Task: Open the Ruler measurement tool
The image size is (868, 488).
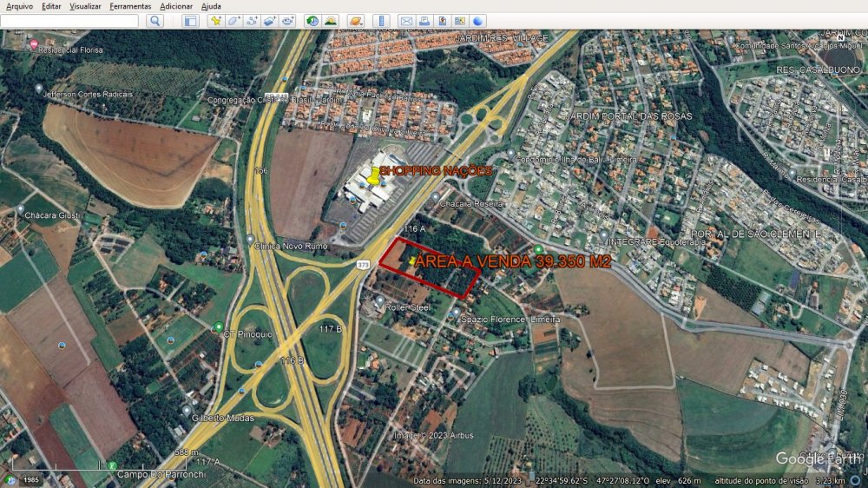Action: tap(381, 21)
